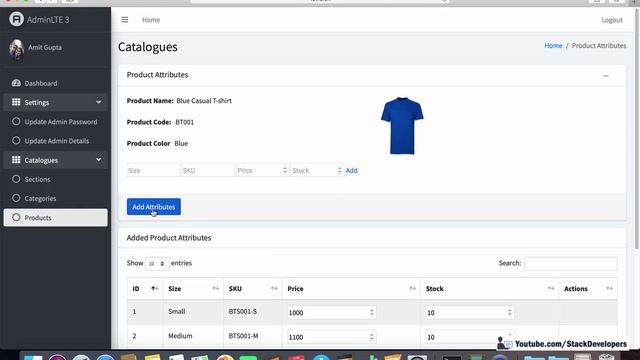Viewport: 640px width, 360px height.
Task: Select Products in the sidebar
Action: click(56, 218)
